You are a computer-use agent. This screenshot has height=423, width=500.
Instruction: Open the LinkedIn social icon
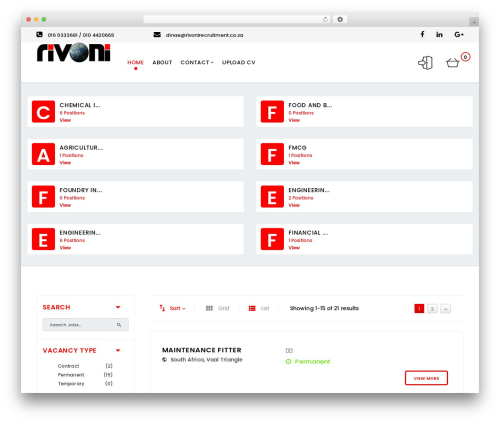pyautogui.click(x=439, y=34)
